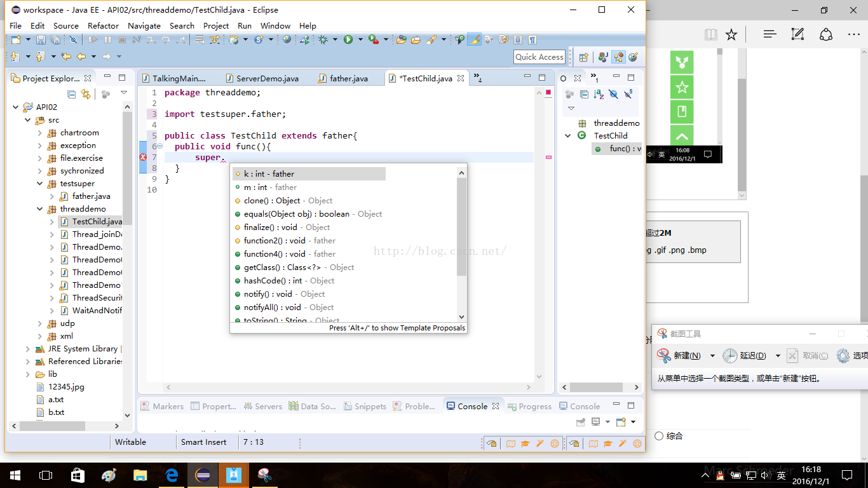Click the editor horizontal scrollbar
Viewport: 868px width, 488px height.
[347, 387]
